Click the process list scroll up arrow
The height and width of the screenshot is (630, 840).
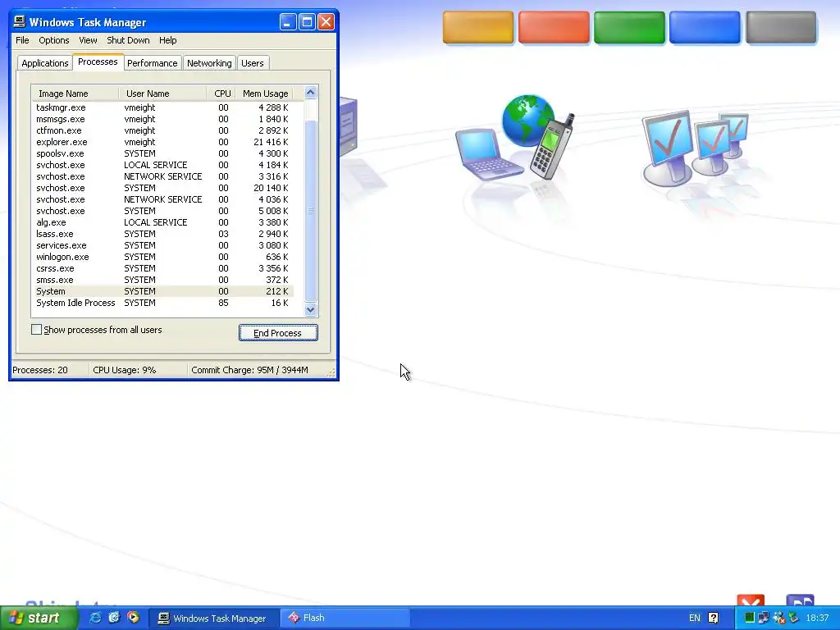click(311, 93)
